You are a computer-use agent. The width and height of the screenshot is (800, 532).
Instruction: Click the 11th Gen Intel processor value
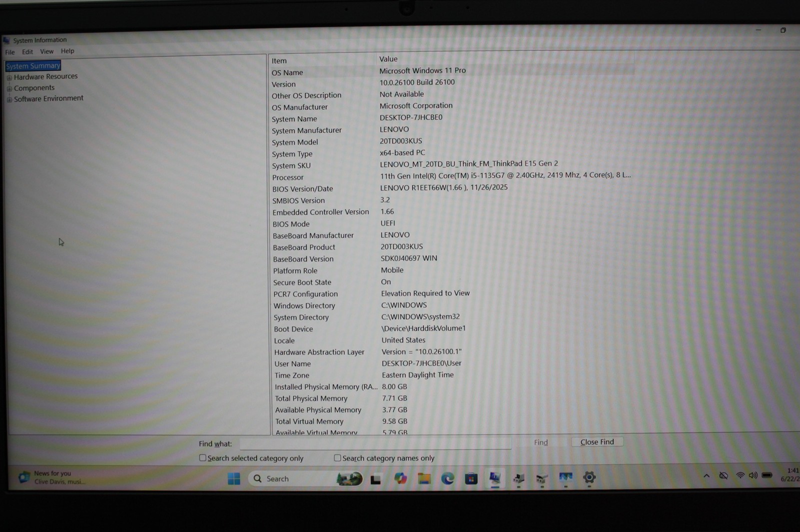point(505,175)
